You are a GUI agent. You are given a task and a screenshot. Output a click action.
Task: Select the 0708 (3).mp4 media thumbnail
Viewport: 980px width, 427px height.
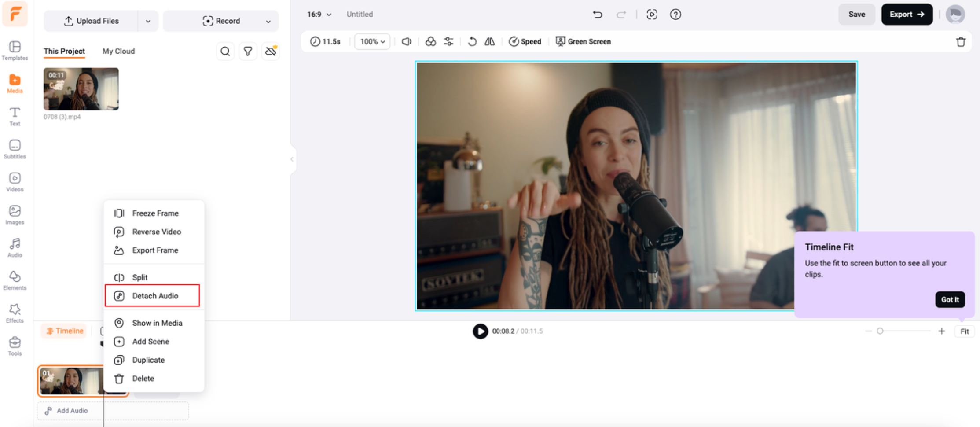point(81,89)
